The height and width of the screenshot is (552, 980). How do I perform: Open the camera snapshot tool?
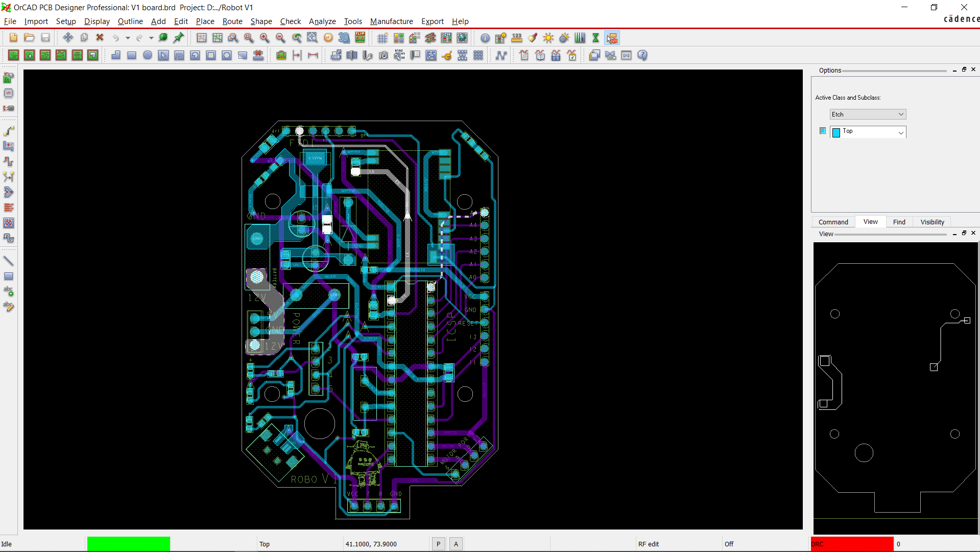click(384, 55)
